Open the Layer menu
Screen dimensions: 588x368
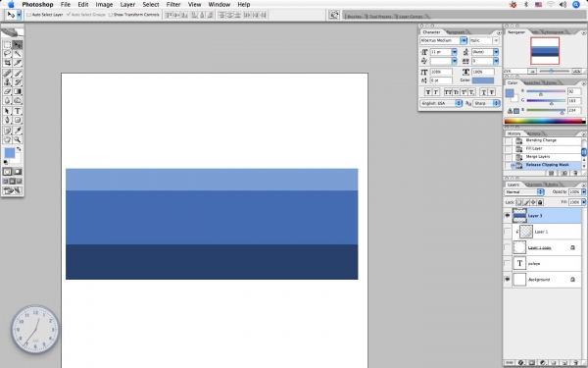(x=127, y=5)
